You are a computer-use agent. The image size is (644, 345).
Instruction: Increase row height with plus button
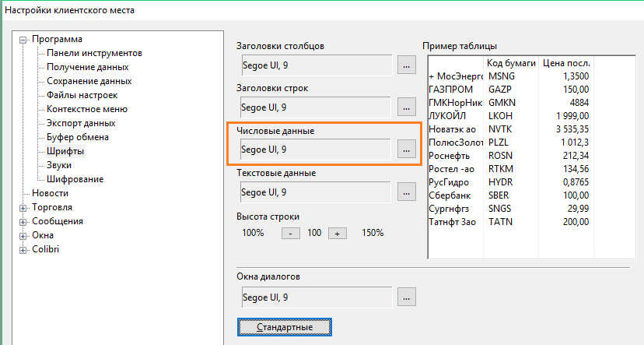338,234
